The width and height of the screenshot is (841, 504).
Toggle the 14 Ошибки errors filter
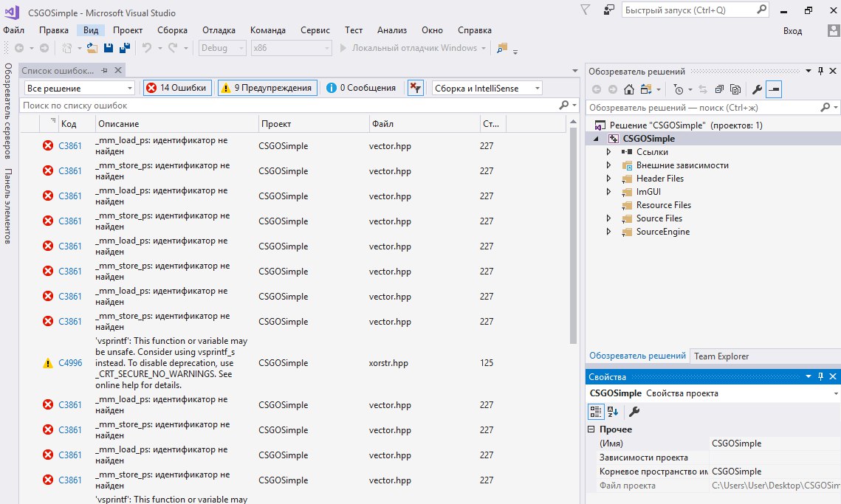click(177, 88)
